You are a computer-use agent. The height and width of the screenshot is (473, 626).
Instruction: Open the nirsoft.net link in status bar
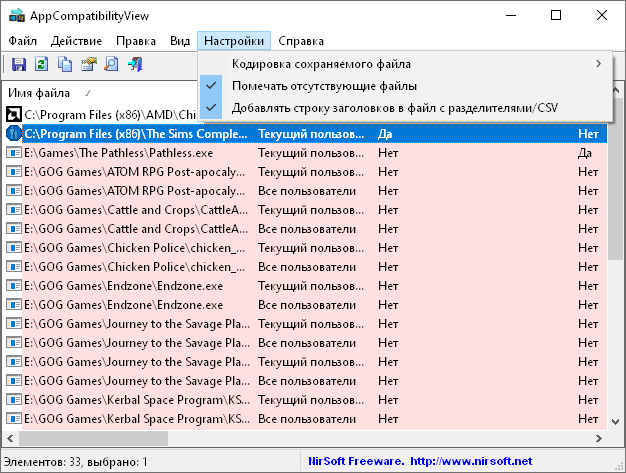click(x=471, y=461)
